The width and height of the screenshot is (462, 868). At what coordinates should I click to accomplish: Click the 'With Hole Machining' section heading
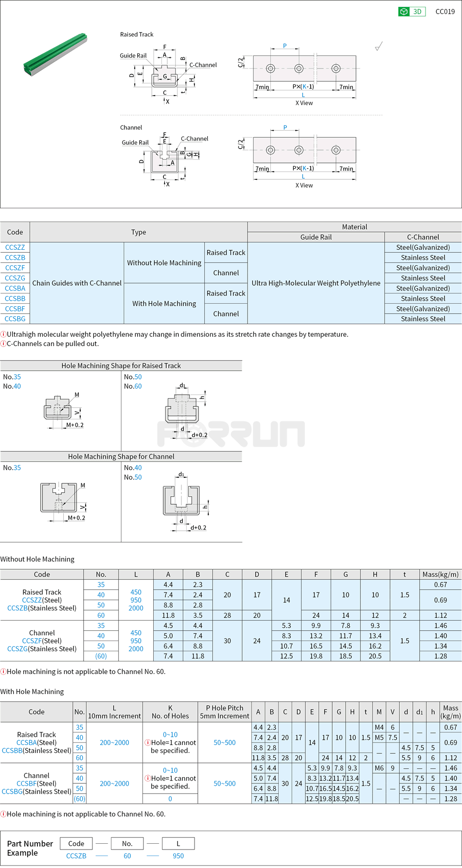[x=32, y=692]
